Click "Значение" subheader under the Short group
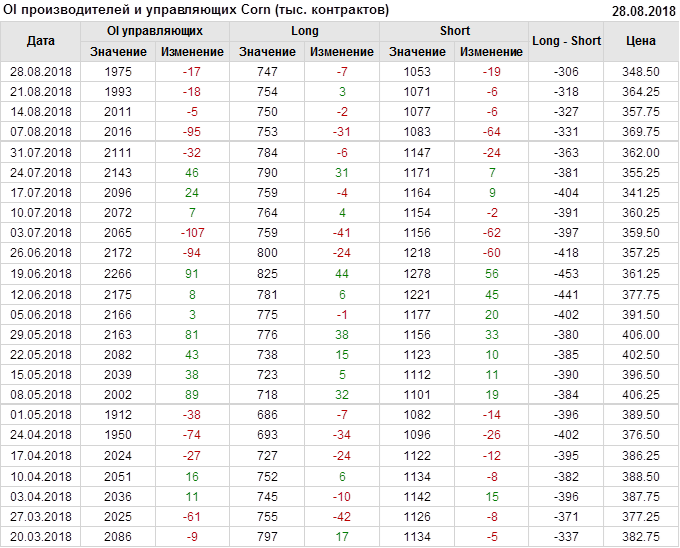The image size is (680, 548). point(417,51)
